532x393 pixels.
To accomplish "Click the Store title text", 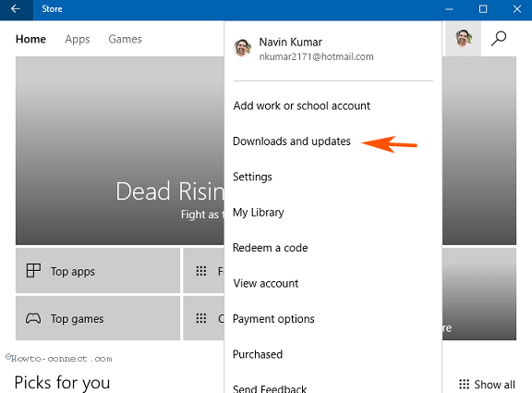I will coord(52,9).
